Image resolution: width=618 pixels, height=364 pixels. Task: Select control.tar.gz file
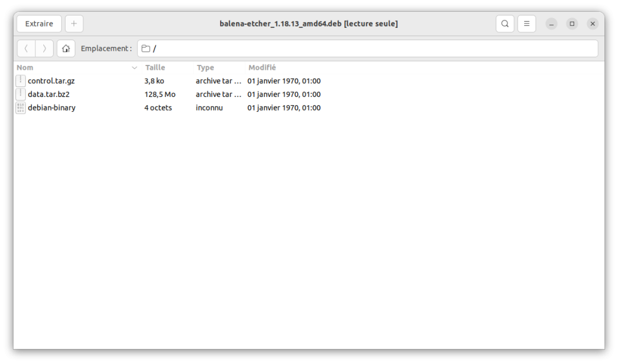pos(51,81)
